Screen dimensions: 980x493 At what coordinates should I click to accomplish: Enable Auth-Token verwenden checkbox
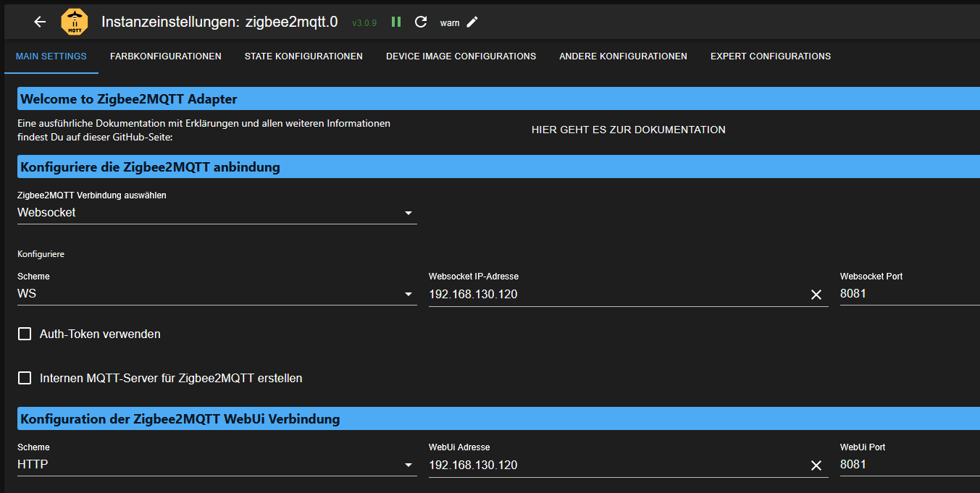[25, 334]
